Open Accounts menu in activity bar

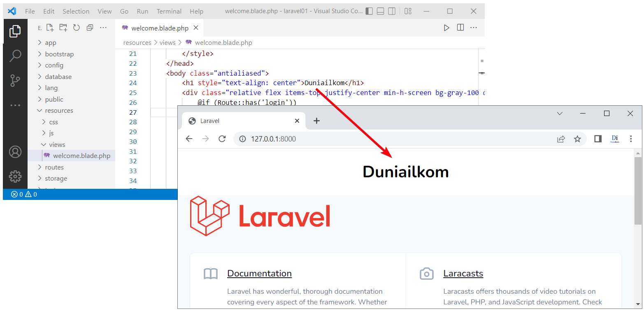[x=15, y=152]
